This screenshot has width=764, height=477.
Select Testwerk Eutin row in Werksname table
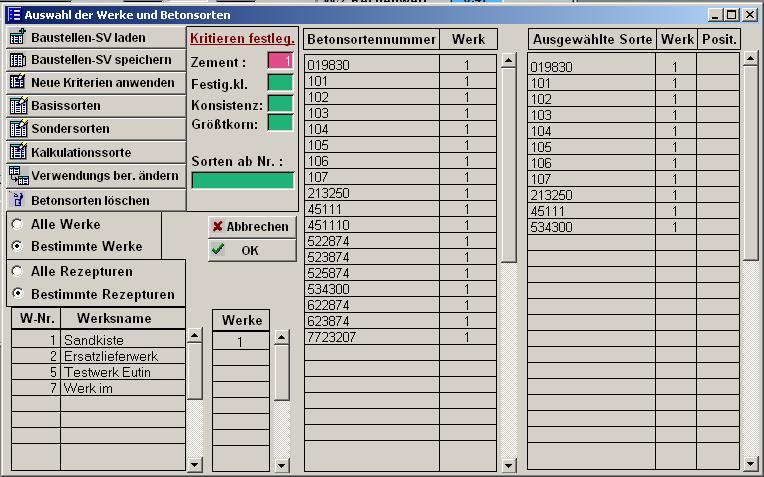coord(122,372)
